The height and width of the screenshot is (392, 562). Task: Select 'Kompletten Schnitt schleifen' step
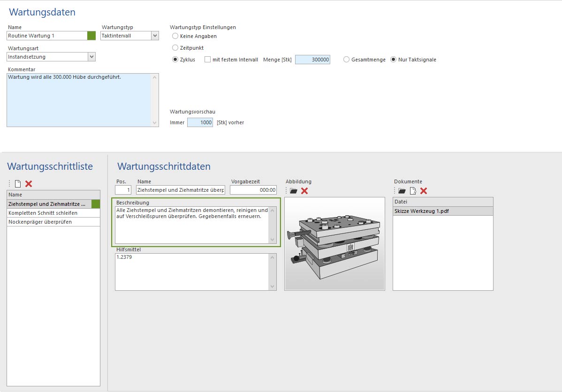[x=43, y=213]
